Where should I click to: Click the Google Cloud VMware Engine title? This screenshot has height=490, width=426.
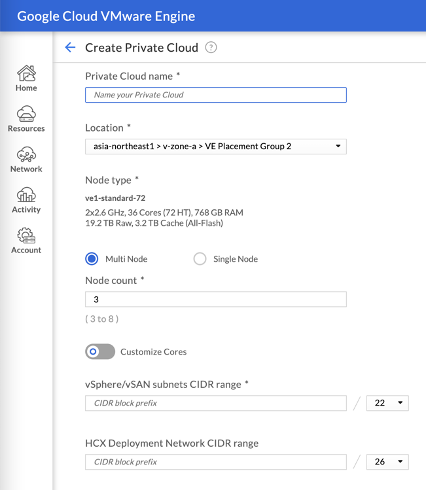coord(106,16)
